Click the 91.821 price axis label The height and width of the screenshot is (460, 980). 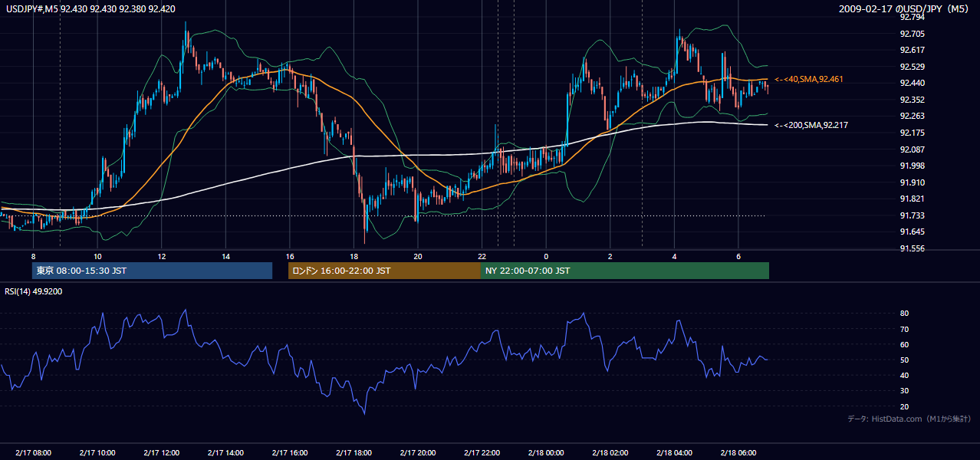(x=913, y=199)
